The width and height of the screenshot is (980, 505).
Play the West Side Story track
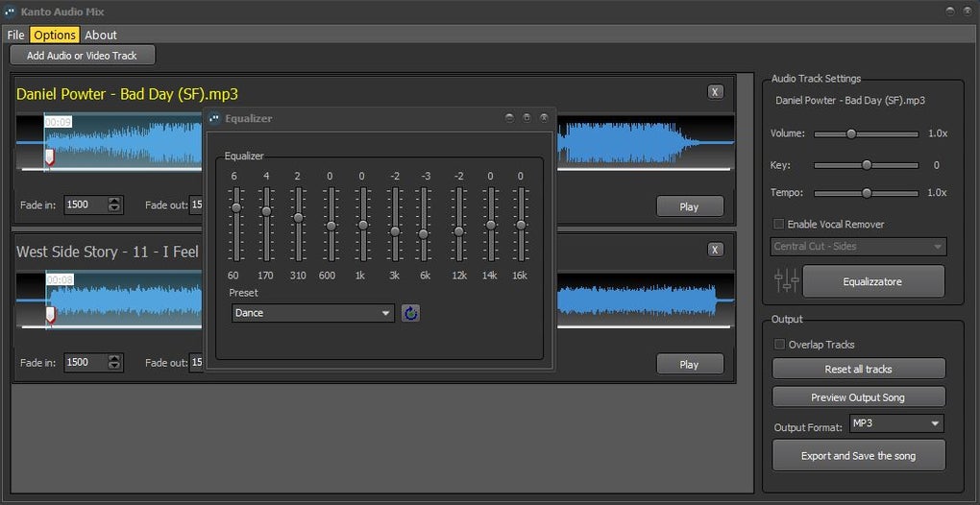pos(690,365)
